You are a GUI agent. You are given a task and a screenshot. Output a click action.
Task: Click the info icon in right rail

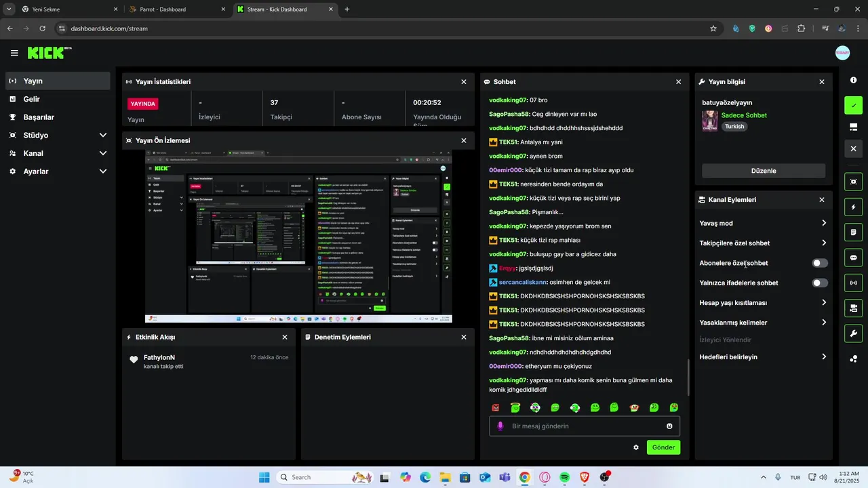(x=853, y=80)
